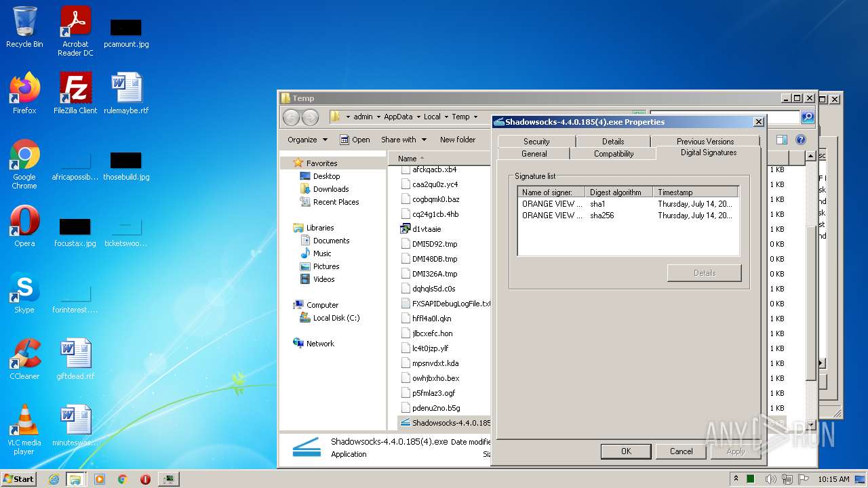Show hidden system tray icons
Image resolution: width=868 pixels, height=488 pixels.
736,479
